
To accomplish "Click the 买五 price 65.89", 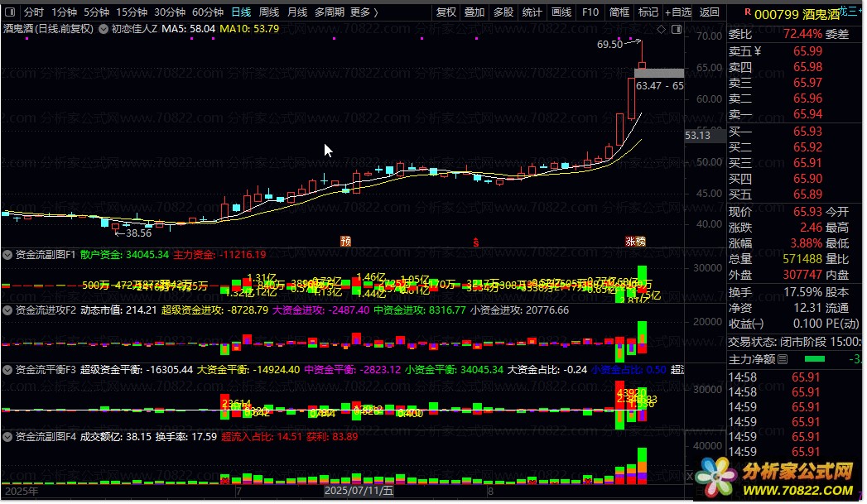I will (808, 194).
